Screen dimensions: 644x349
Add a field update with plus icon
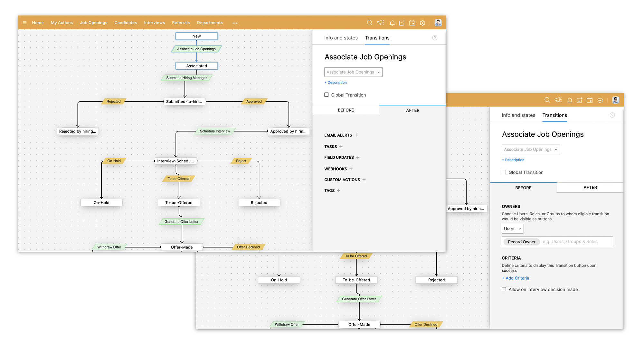[358, 157]
